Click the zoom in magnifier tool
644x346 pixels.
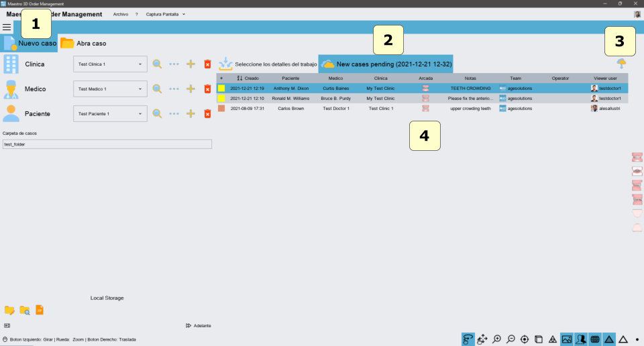496,339
